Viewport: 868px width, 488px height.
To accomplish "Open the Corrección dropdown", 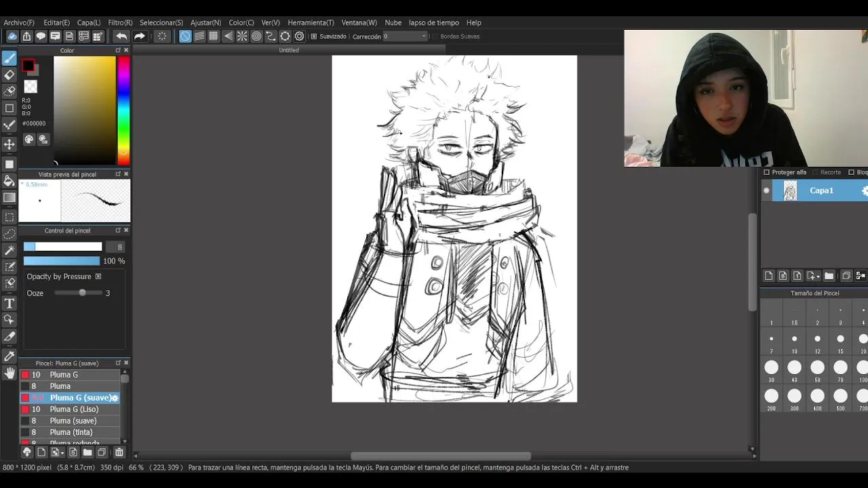I will pyautogui.click(x=406, y=37).
